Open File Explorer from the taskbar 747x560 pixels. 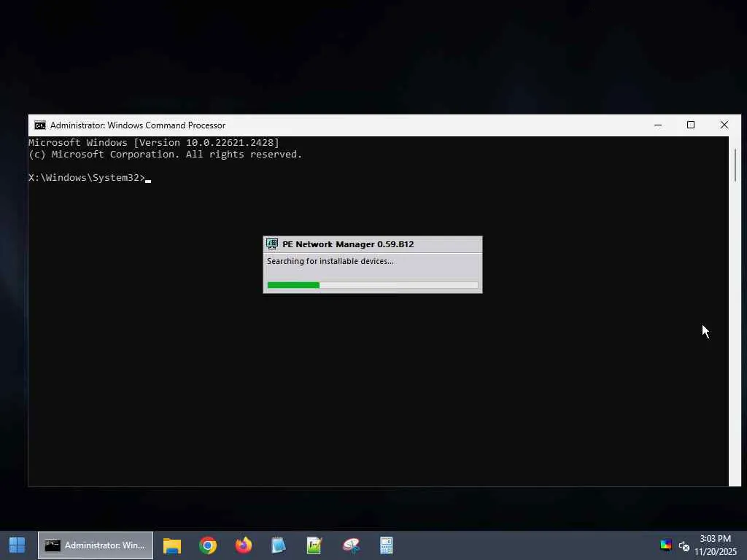coord(172,545)
